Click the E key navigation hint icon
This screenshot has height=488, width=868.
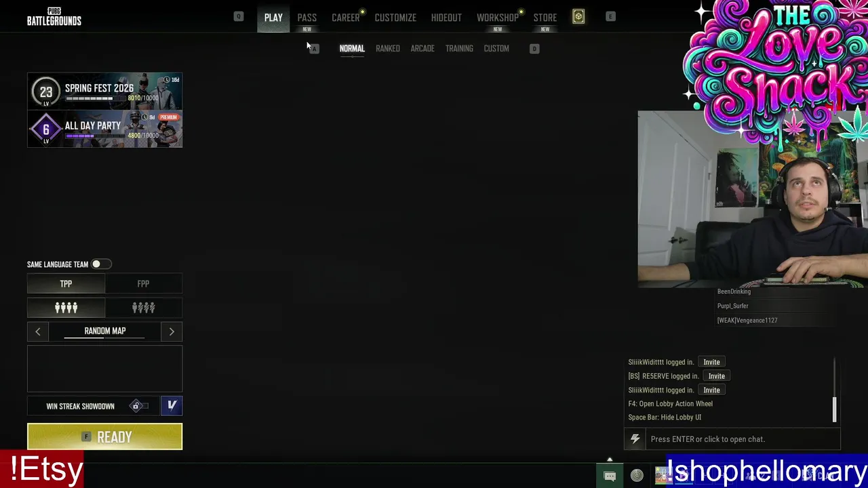click(610, 16)
